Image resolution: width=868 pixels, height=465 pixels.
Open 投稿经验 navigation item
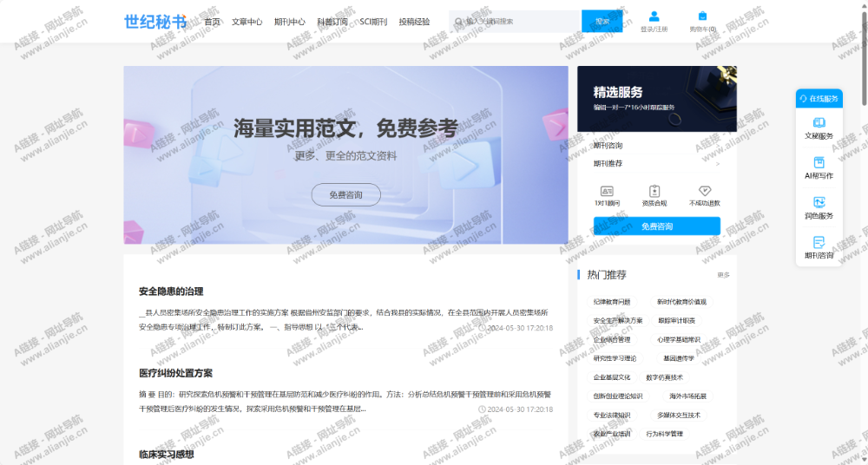click(414, 22)
